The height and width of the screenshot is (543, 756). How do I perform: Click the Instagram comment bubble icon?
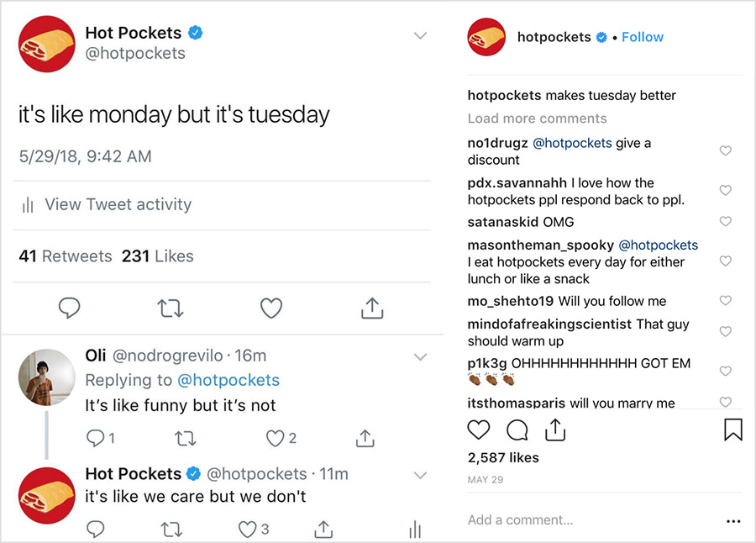[517, 430]
